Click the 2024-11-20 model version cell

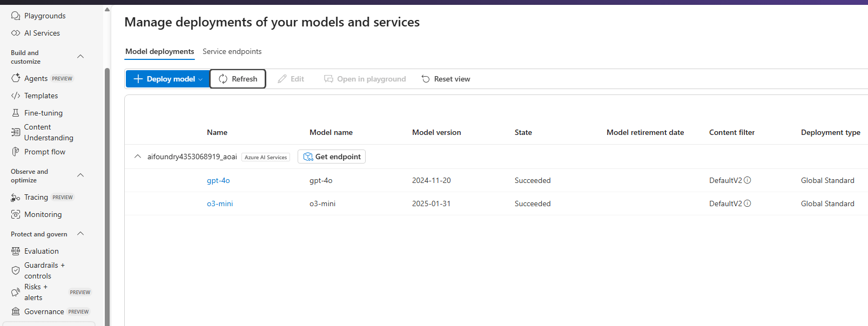pos(432,180)
